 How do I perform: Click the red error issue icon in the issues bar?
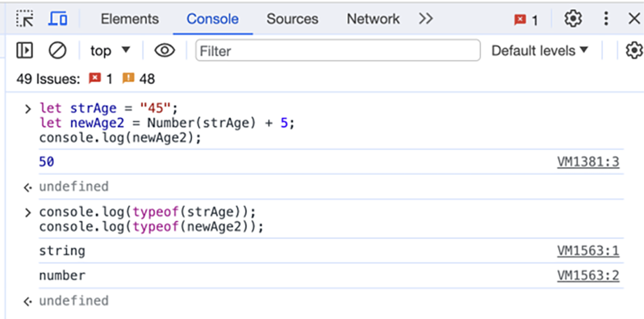click(x=95, y=79)
